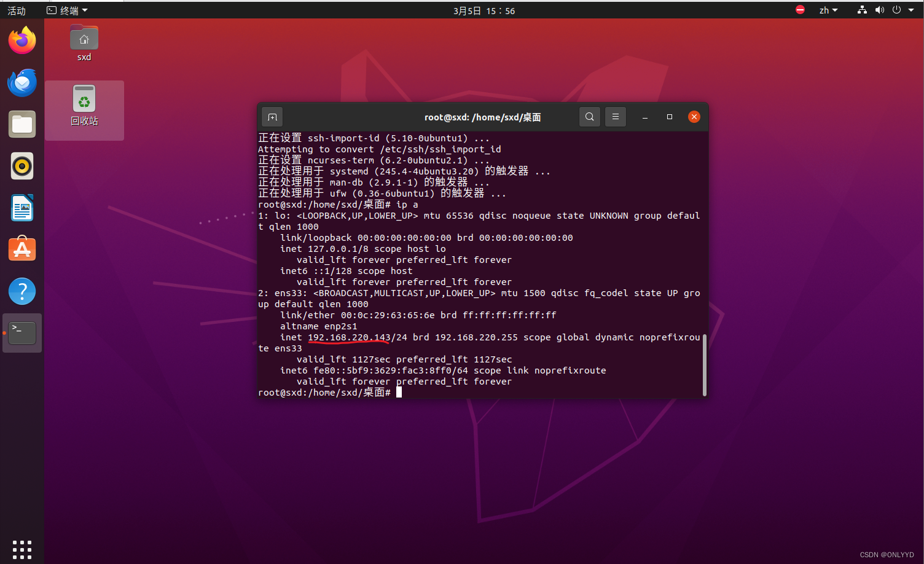Open the Files manager in dock
This screenshot has height=564, width=924.
point(22,125)
